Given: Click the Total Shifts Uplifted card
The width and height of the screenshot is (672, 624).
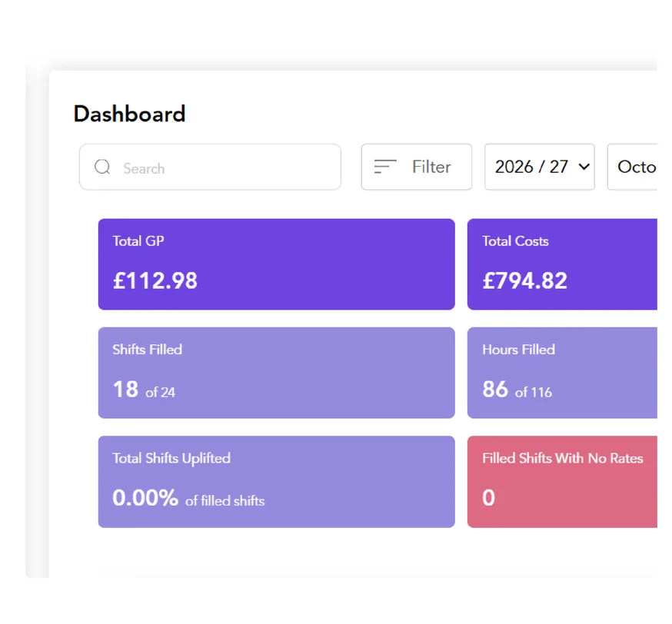Looking at the screenshot, I should coord(277,482).
